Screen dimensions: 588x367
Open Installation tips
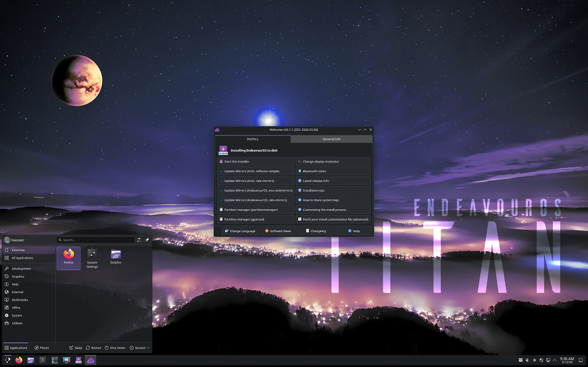[333, 191]
